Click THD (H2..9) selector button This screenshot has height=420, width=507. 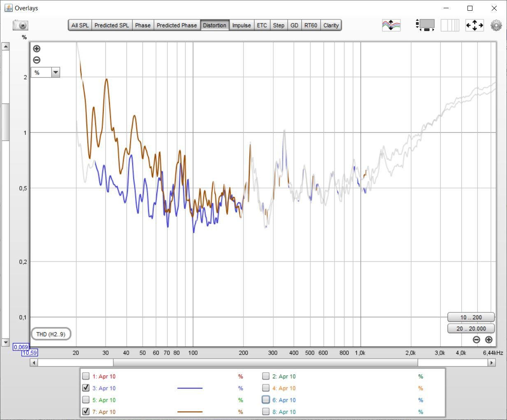(51, 334)
